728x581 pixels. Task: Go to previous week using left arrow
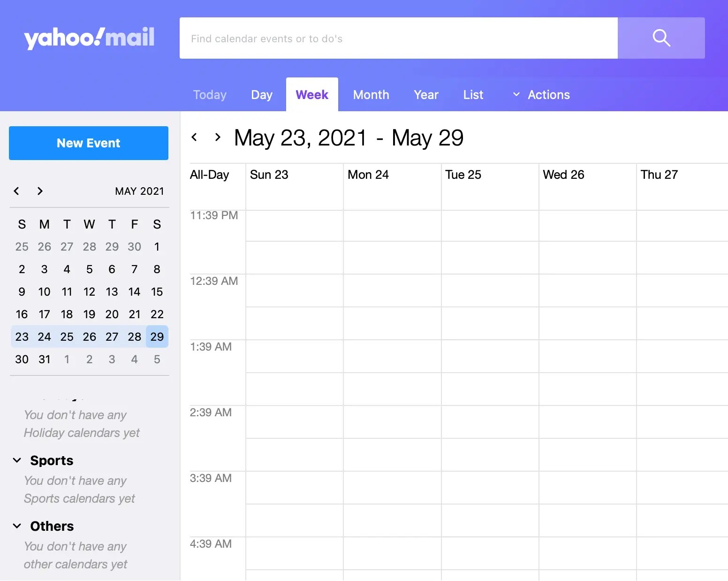(x=195, y=137)
